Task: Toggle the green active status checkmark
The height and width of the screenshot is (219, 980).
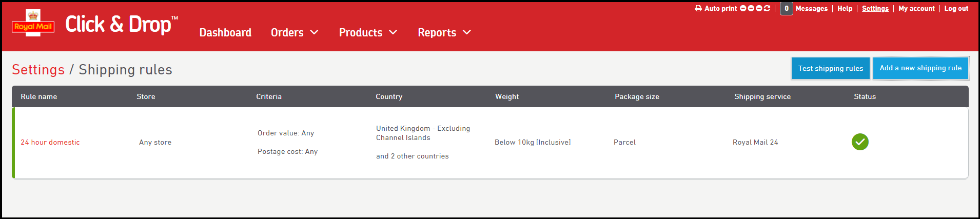Action: (860, 142)
